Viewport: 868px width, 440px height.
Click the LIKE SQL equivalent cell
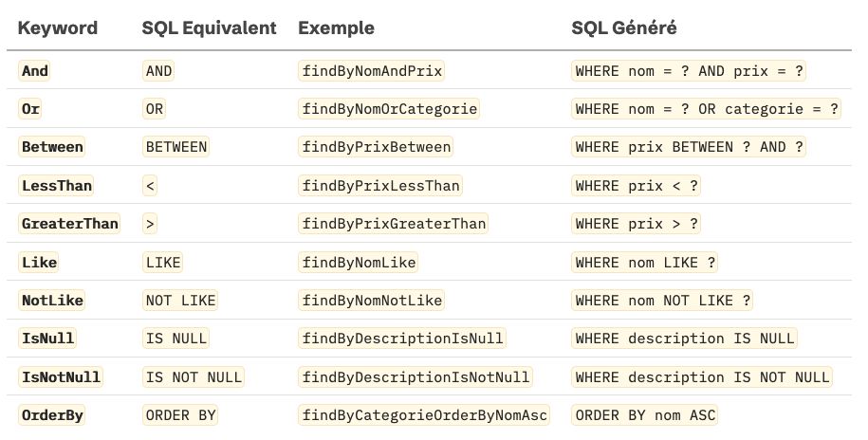[x=163, y=262]
